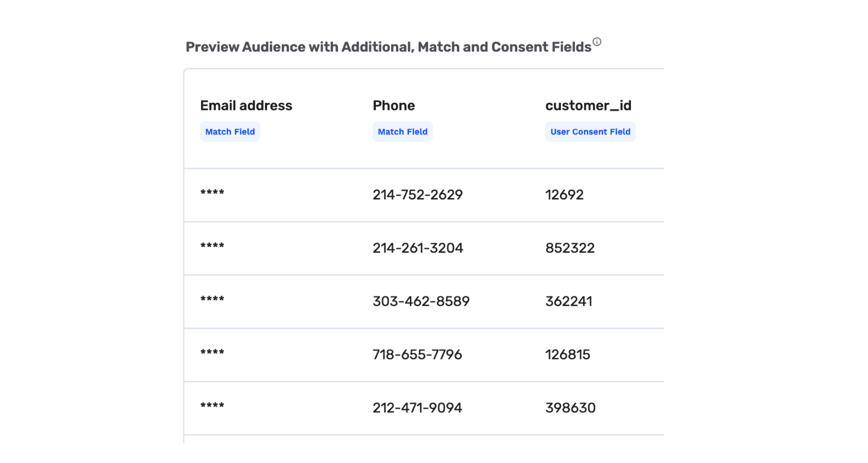Click phone number 214-752-2629
Screen dimensions: 868x463
[x=417, y=195]
